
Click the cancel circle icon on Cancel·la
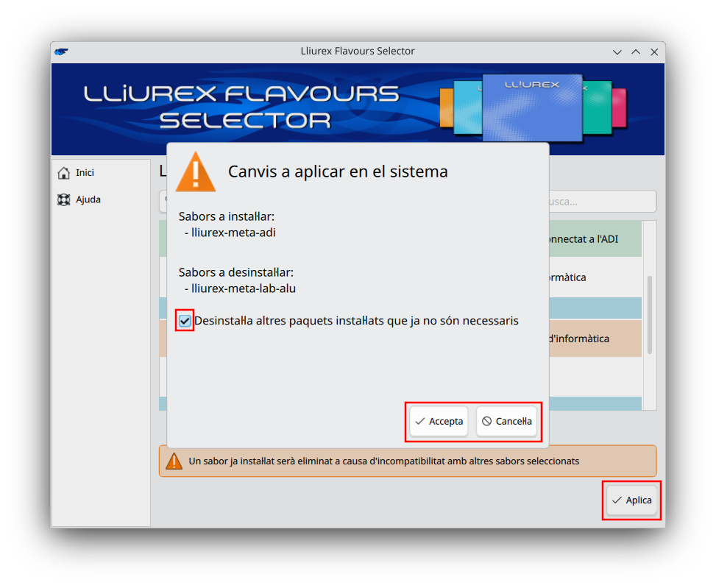pyautogui.click(x=486, y=422)
